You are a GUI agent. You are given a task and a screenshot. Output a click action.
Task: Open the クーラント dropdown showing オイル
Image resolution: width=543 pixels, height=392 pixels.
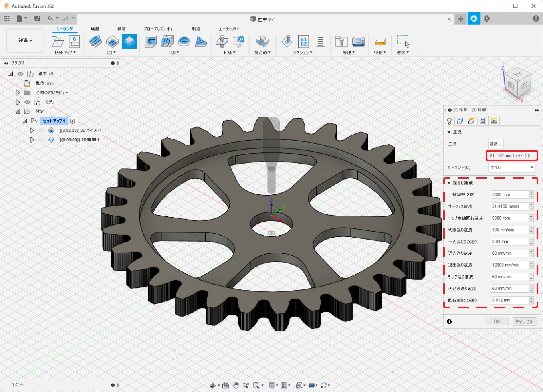512,168
